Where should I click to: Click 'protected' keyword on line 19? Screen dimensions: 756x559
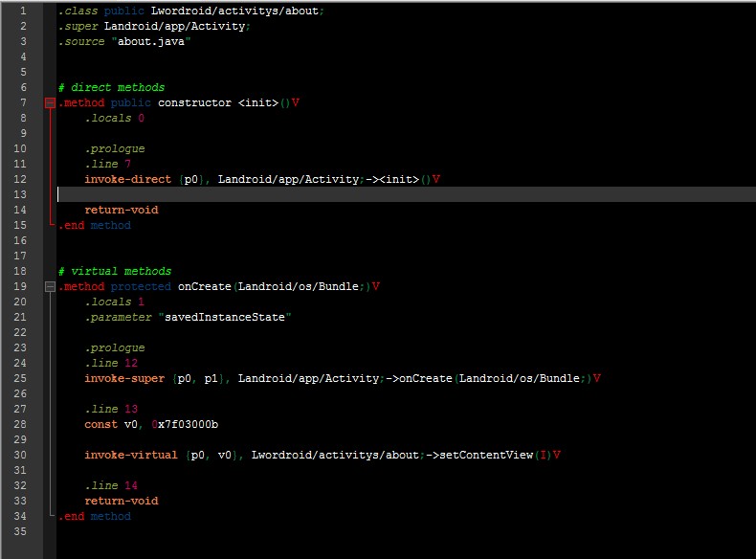pos(141,286)
